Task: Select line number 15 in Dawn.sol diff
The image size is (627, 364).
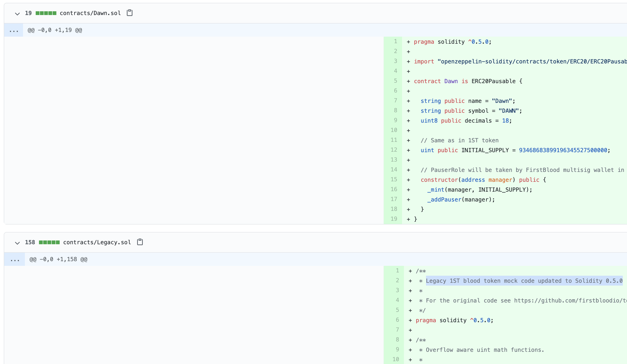Action: 394,179
